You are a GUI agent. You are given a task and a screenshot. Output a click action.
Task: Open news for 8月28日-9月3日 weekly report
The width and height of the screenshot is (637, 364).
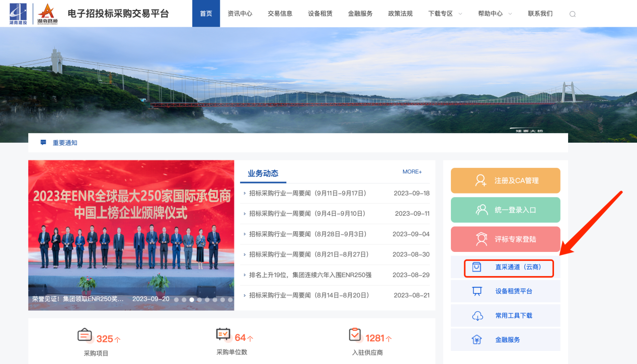308,234
